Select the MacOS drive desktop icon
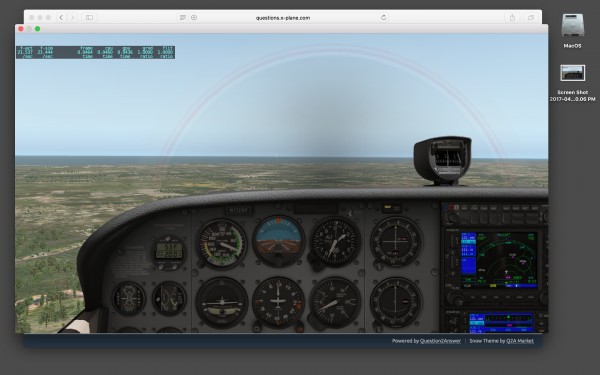600x375 pixels. (x=572, y=26)
